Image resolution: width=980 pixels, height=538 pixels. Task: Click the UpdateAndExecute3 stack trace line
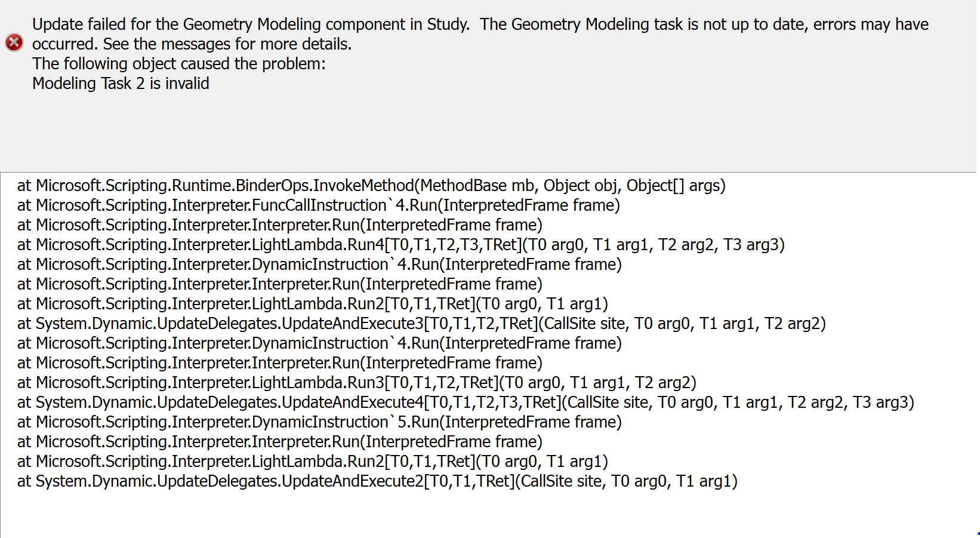click(421, 324)
